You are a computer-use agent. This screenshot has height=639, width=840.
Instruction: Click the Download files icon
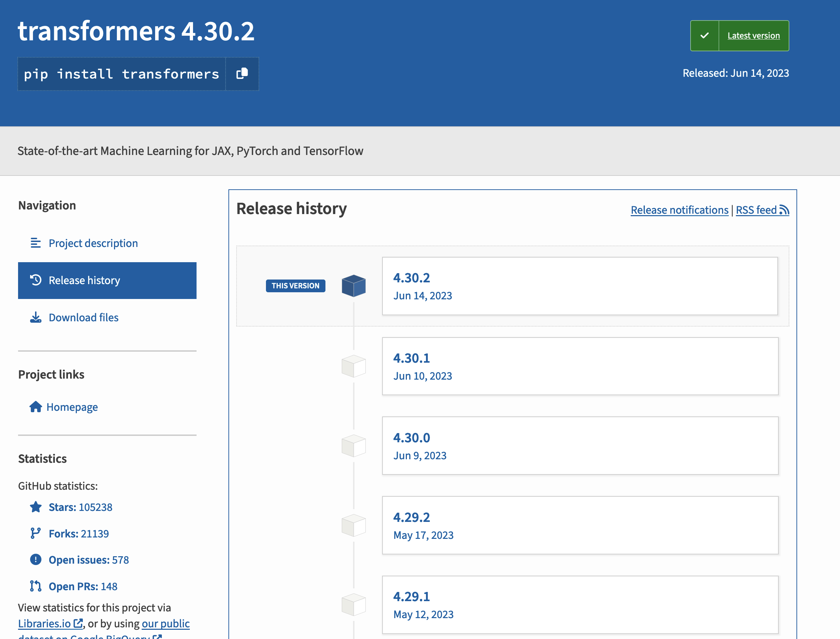tap(35, 318)
